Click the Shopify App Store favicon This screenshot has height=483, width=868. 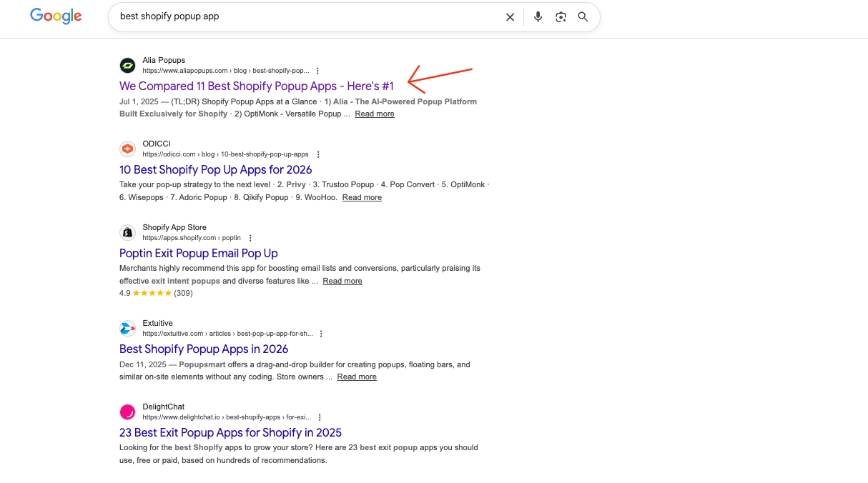click(x=127, y=232)
